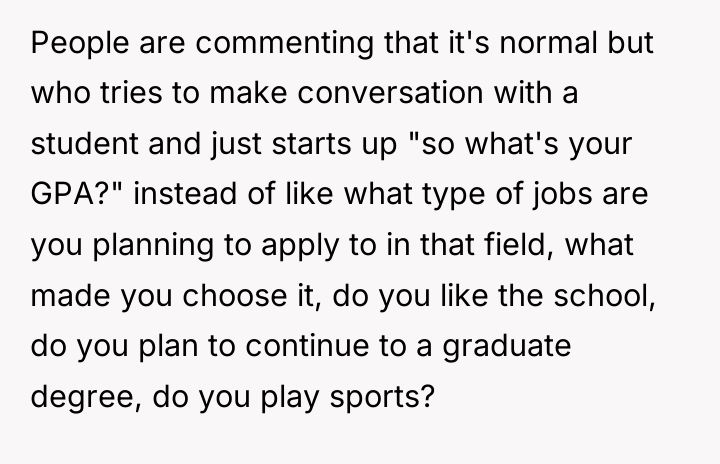Click the word "degree," in the last line

pos(86,397)
